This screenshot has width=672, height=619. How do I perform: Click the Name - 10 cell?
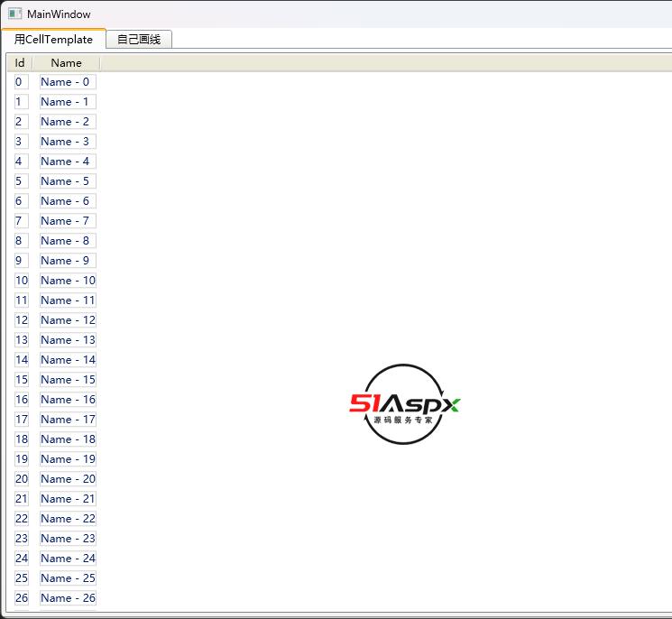coord(68,281)
